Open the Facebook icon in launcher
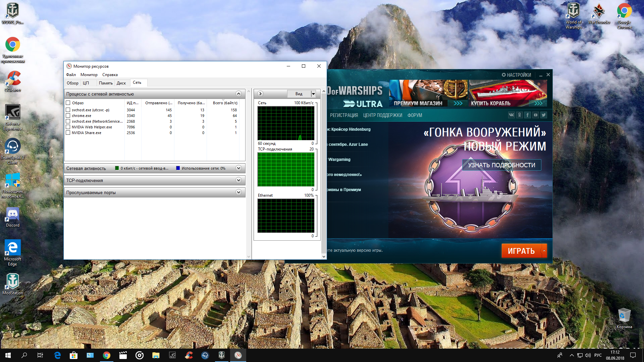Screen dimensions: 644x362 [x=528, y=115]
